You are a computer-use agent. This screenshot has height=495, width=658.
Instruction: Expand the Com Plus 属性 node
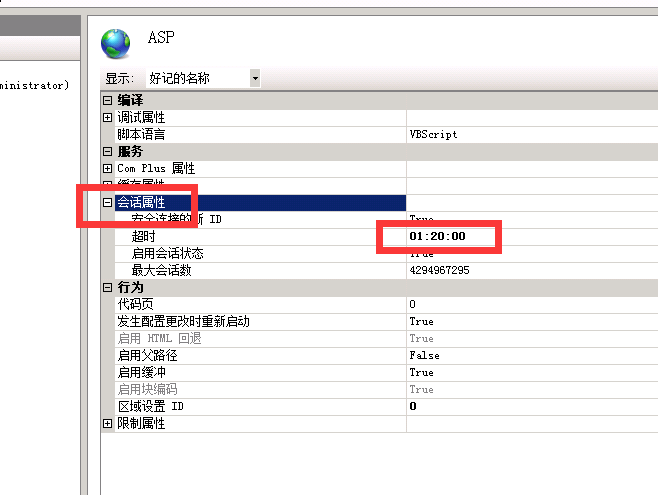(107, 169)
